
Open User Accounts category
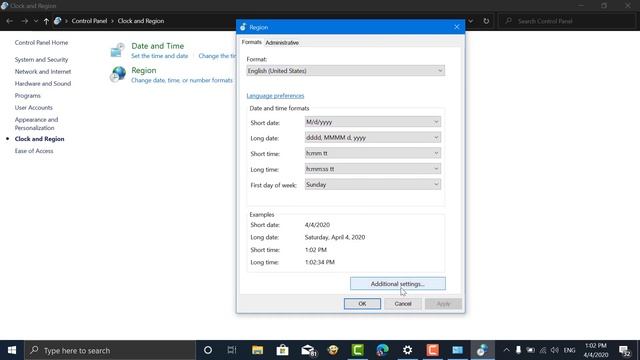[33, 107]
